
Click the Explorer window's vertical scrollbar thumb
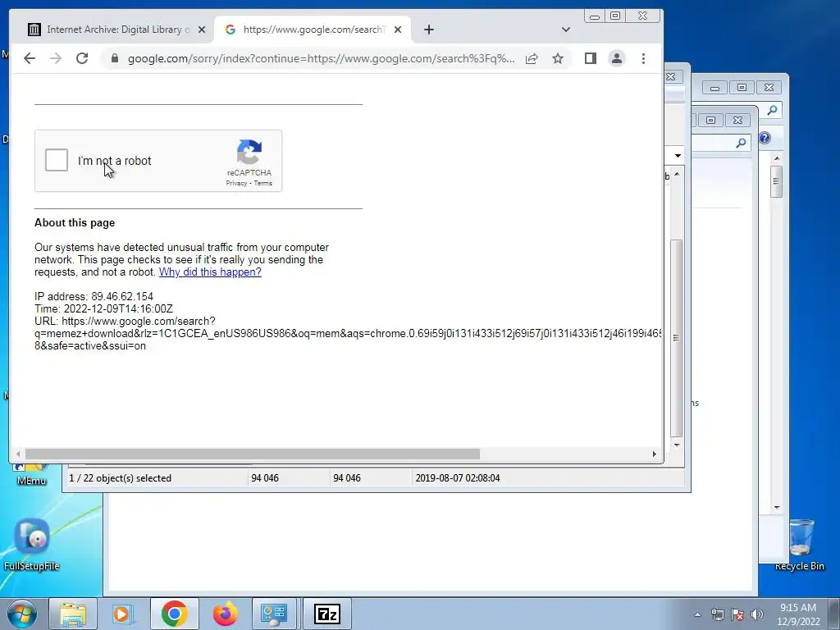[x=777, y=181]
